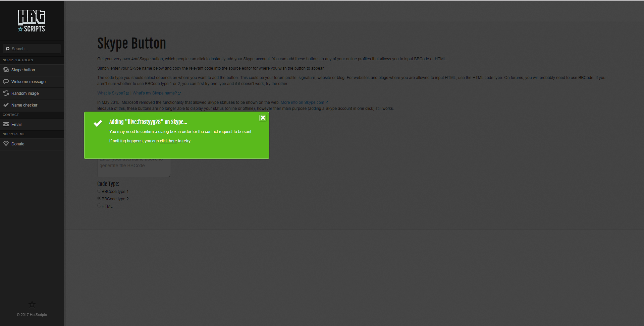The height and width of the screenshot is (326, 644).
Task: Open the 'What is Skype?' link
Action: tap(113, 93)
